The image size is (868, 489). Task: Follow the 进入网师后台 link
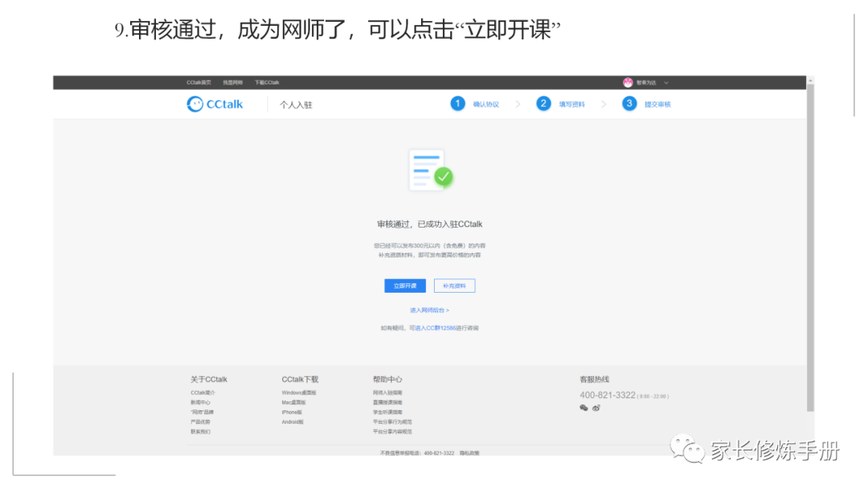(x=429, y=310)
